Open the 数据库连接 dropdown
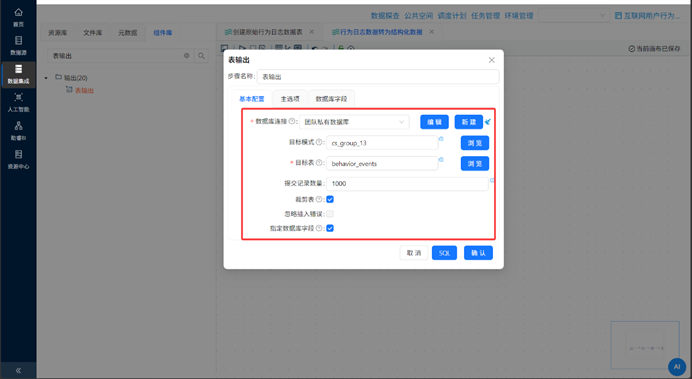Image resolution: width=692 pixels, height=379 pixels. click(354, 122)
